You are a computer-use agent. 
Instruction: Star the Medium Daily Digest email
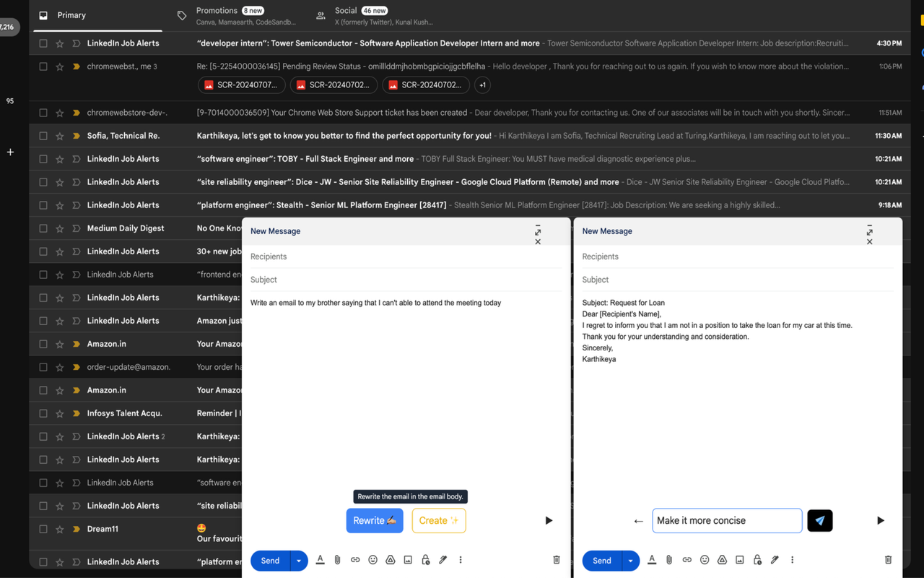(x=60, y=228)
